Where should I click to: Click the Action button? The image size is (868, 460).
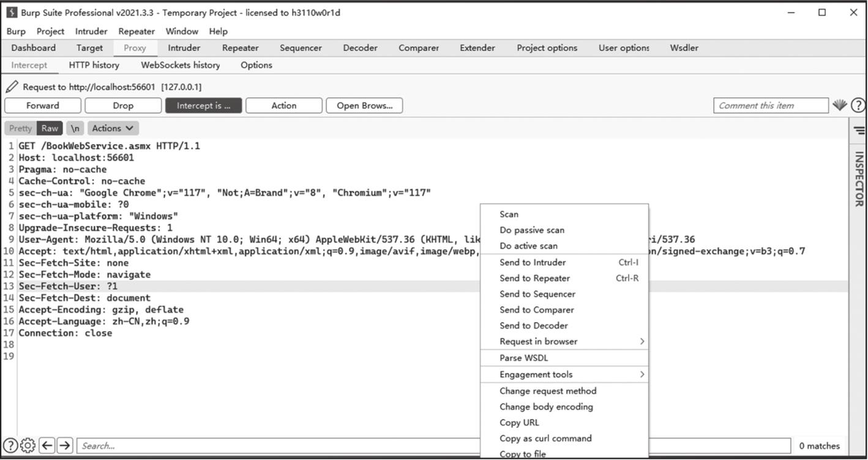click(284, 105)
